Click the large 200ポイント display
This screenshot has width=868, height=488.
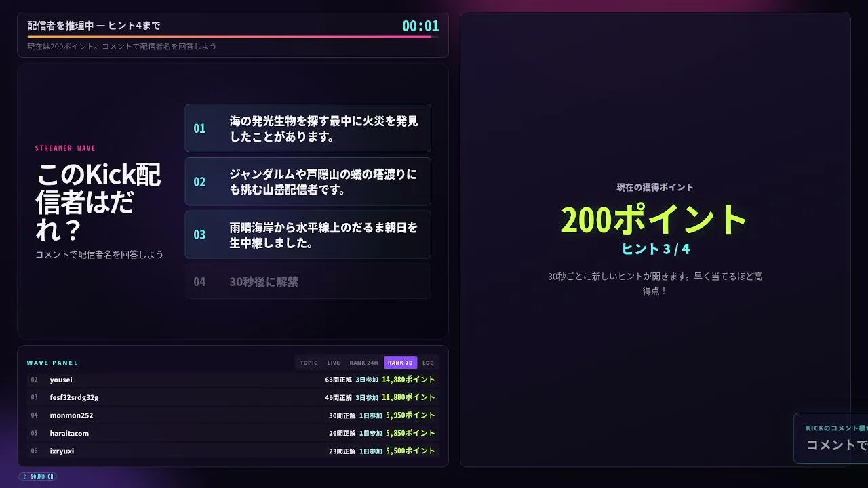tap(654, 219)
